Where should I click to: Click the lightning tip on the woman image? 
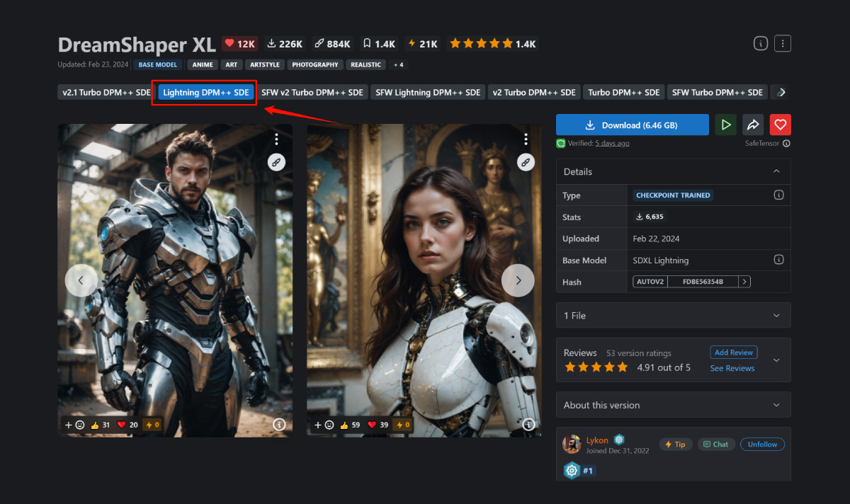pos(402,425)
